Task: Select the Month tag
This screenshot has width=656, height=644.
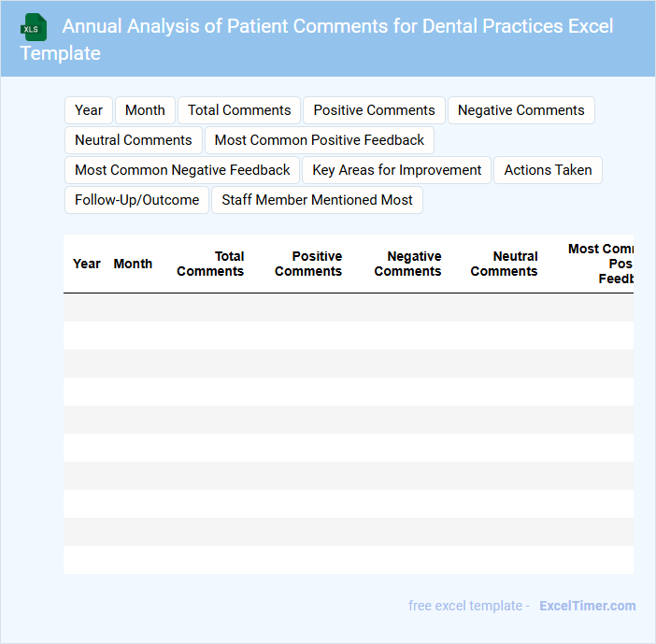Action: 145,110
